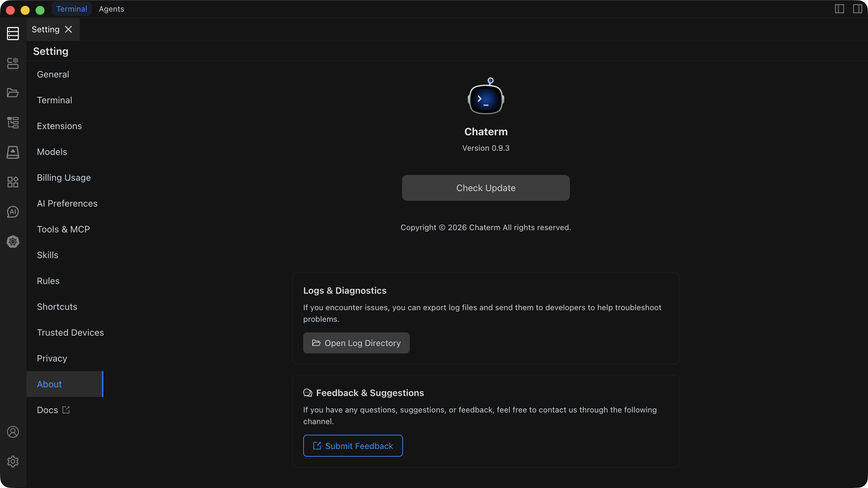Toggle the left panel layout icon
The height and width of the screenshot is (488, 868).
point(839,9)
